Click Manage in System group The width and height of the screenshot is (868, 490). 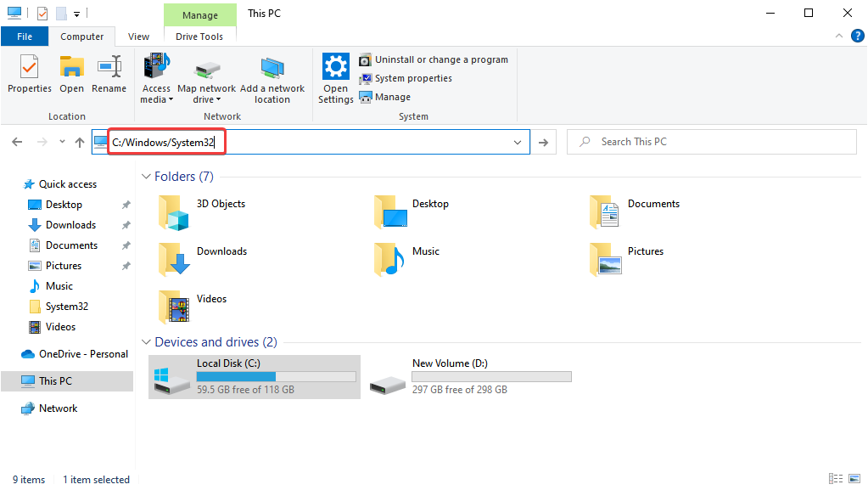(x=384, y=97)
